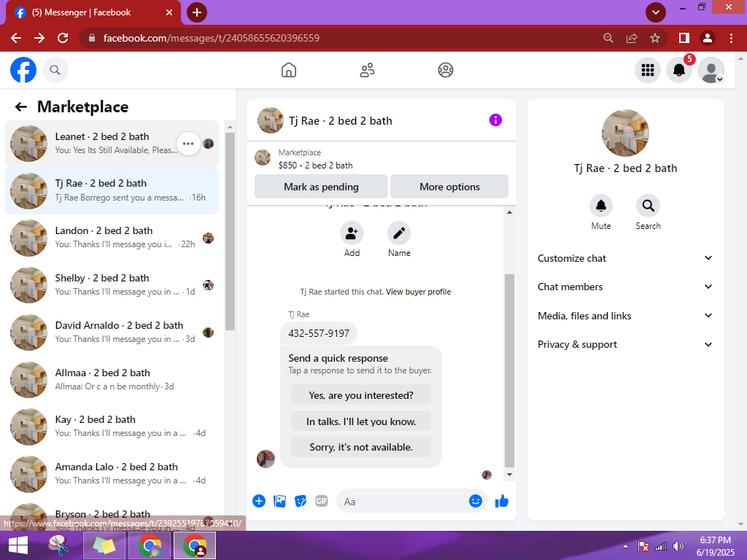Open the browser zoom magnifier icon
Image resolution: width=747 pixels, height=560 pixels.
coord(608,38)
